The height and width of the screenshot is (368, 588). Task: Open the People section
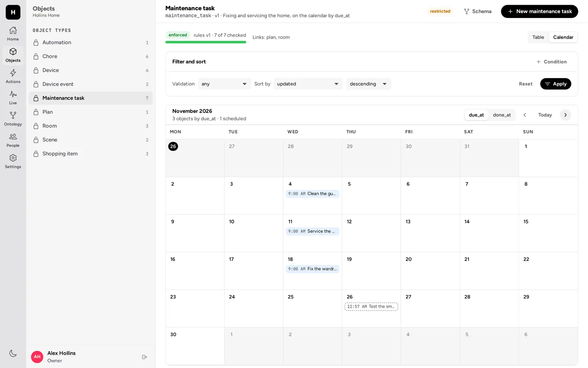coord(13,140)
